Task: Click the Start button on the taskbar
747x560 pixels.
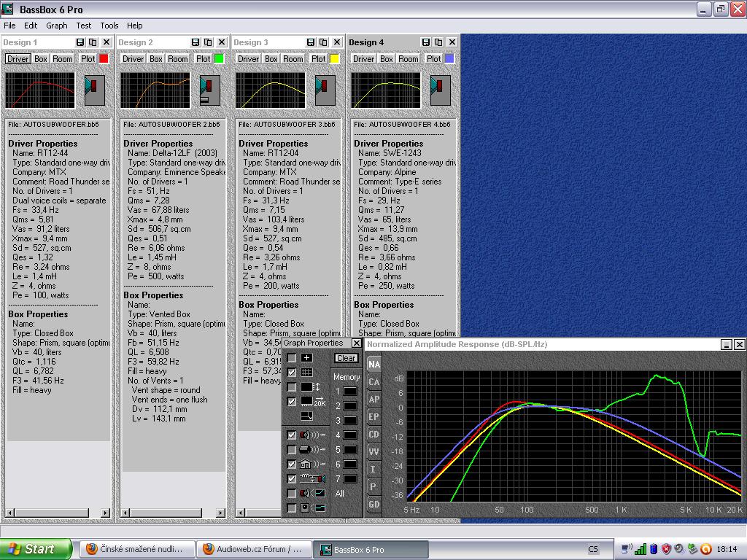Action: click(35, 549)
